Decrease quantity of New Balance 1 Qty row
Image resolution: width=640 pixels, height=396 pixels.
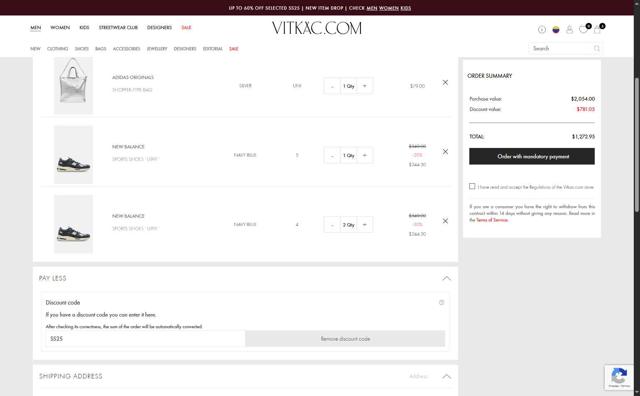[332, 156]
